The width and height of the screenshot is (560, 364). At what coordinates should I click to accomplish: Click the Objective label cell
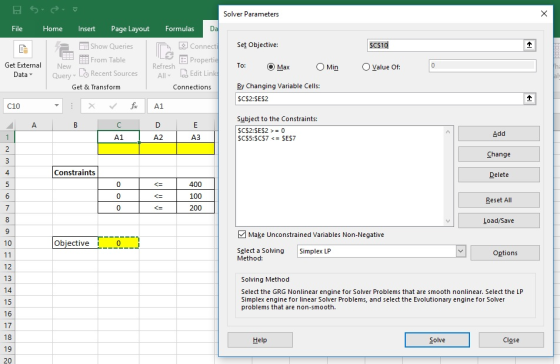[75, 243]
